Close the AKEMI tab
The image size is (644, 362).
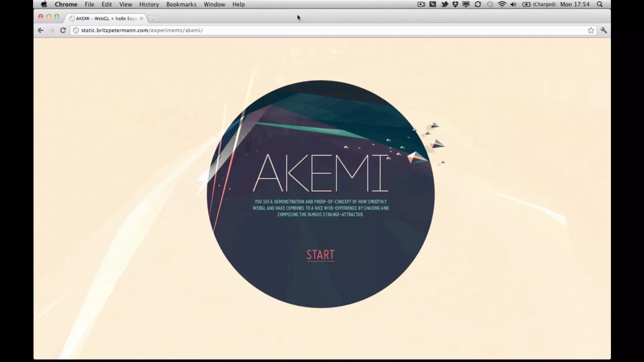[x=142, y=19]
